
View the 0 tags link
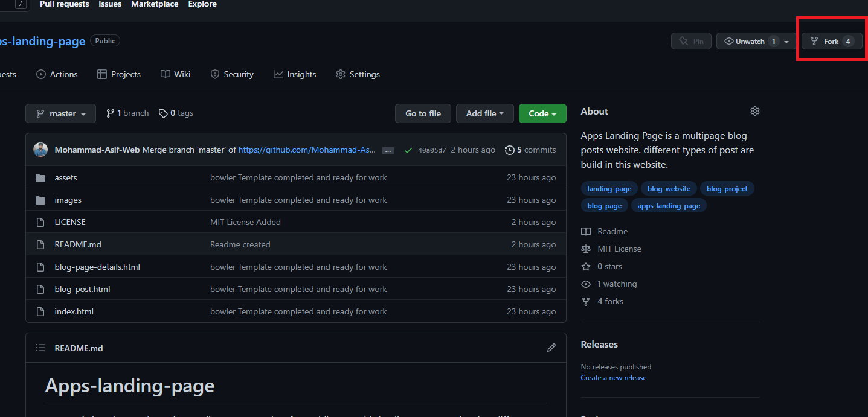(x=176, y=113)
